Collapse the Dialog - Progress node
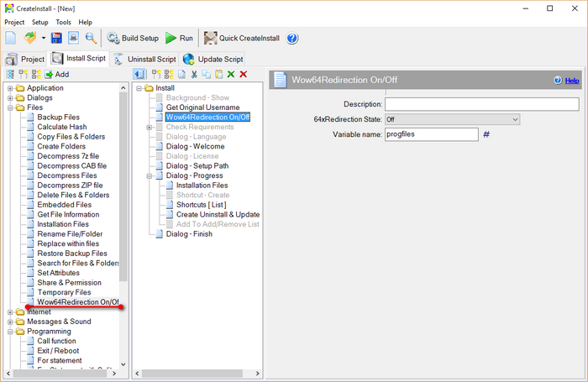Screen dimensions: 588x382 (150, 176)
